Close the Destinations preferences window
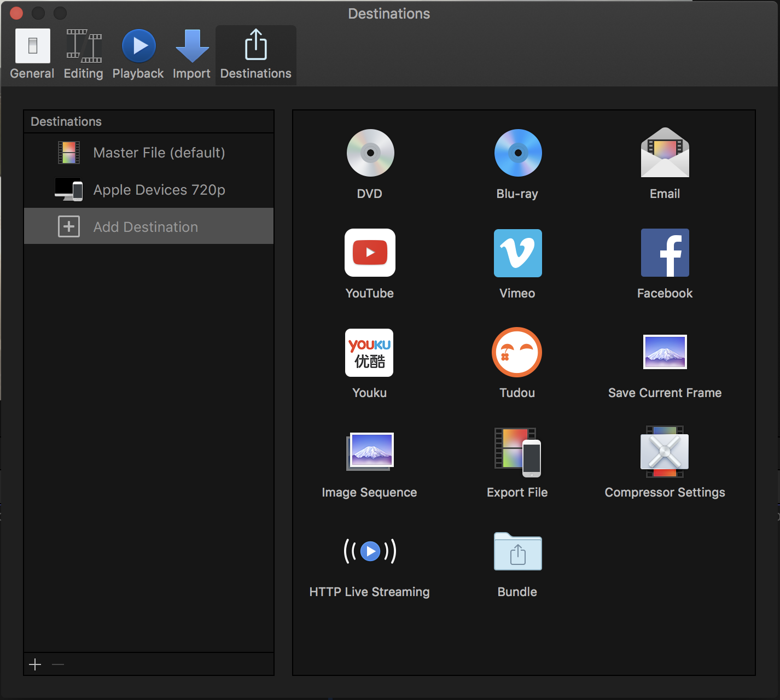780x700 pixels. (16, 13)
